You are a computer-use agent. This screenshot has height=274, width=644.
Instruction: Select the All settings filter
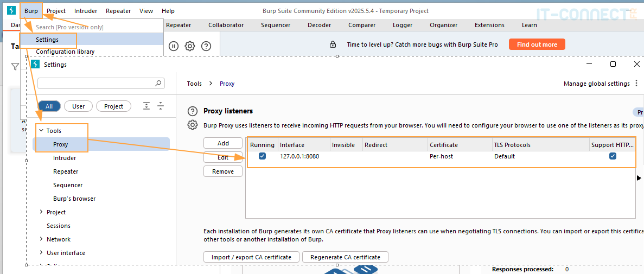pyautogui.click(x=49, y=106)
